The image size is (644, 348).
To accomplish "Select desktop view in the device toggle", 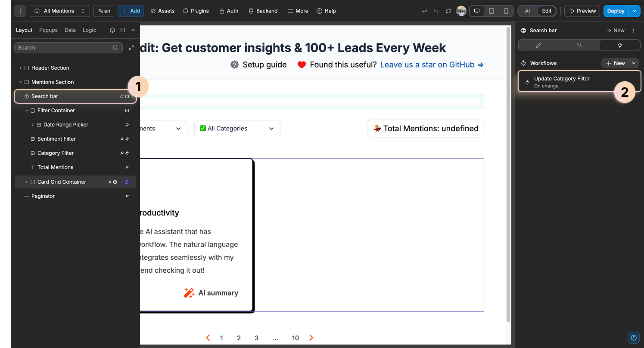I will pyautogui.click(x=476, y=11).
